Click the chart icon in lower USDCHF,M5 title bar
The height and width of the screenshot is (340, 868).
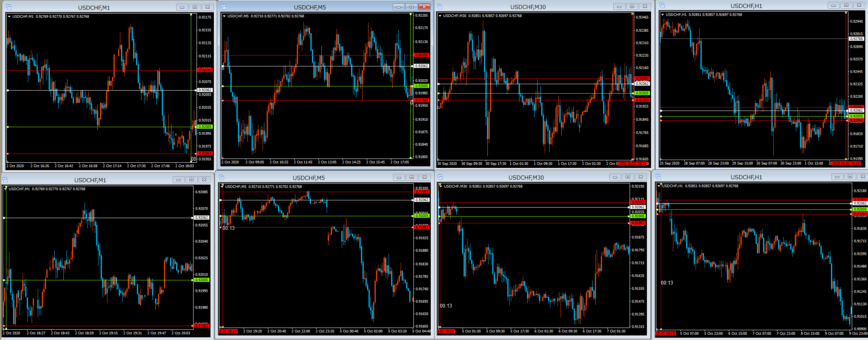click(221, 177)
